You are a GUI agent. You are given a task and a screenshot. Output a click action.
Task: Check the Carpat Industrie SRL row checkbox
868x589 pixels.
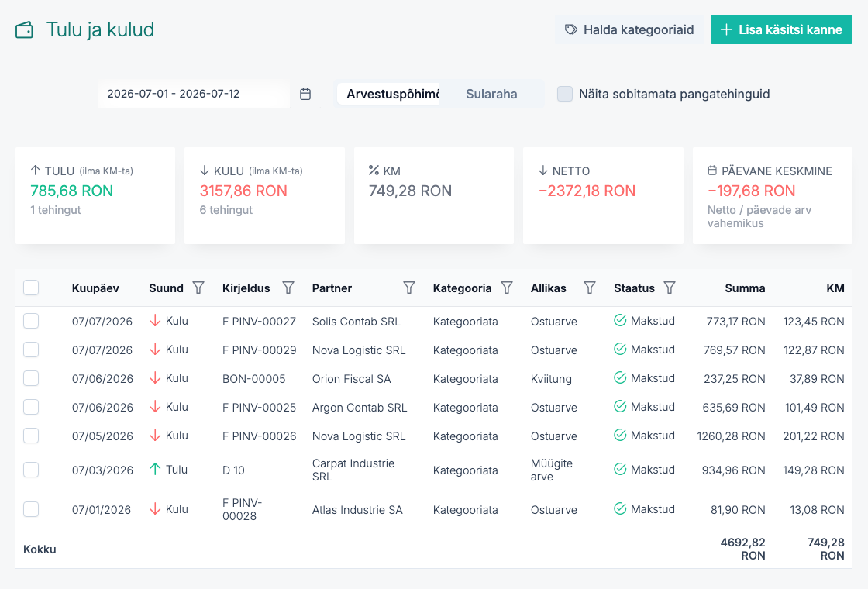[x=31, y=470]
